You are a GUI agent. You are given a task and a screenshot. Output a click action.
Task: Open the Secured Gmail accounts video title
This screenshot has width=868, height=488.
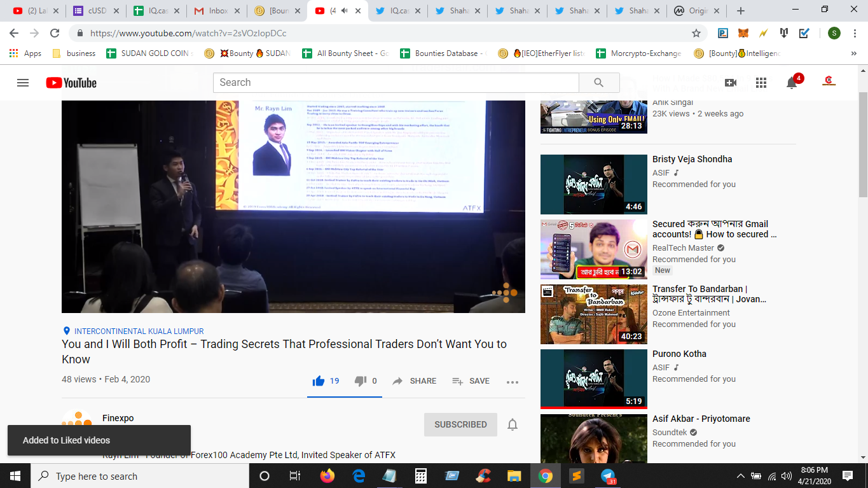pyautogui.click(x=715, y=229)
